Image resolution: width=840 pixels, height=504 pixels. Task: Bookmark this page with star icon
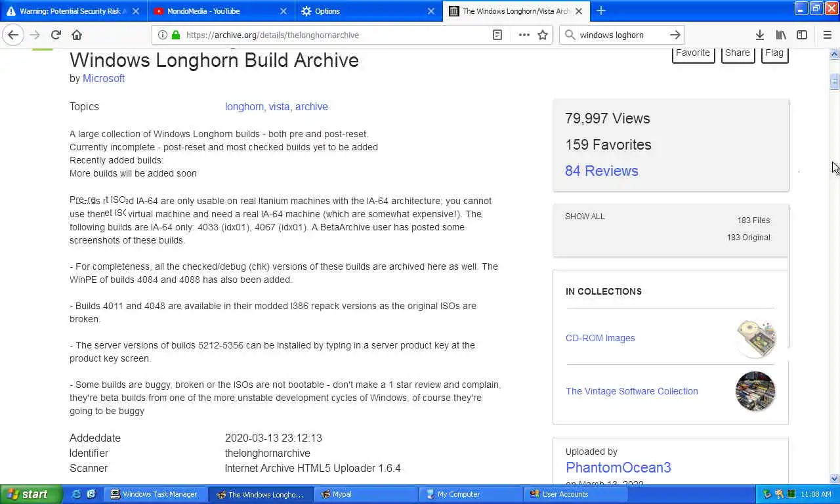[543, 35]
